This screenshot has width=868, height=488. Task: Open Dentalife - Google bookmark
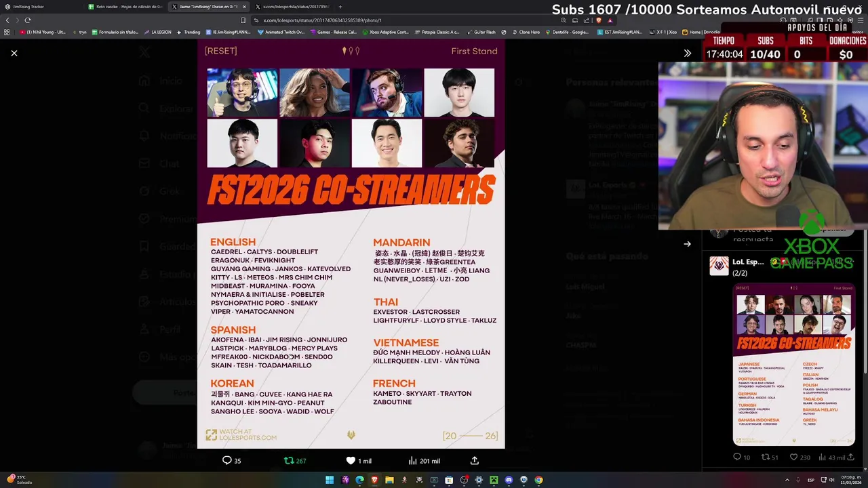[x=568, y=32]
